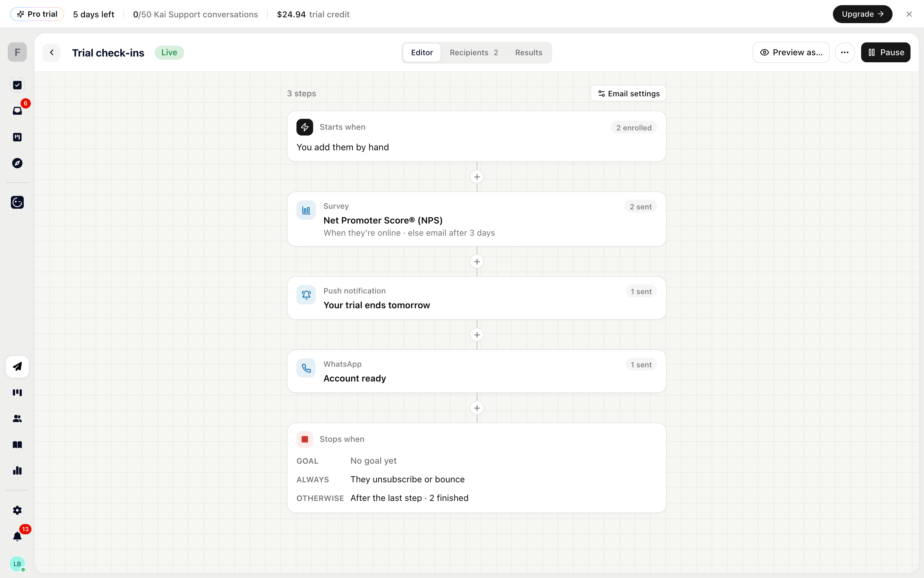Click the Upgrade button
This screenshot has height=578, width=924.
coord(862,14)
